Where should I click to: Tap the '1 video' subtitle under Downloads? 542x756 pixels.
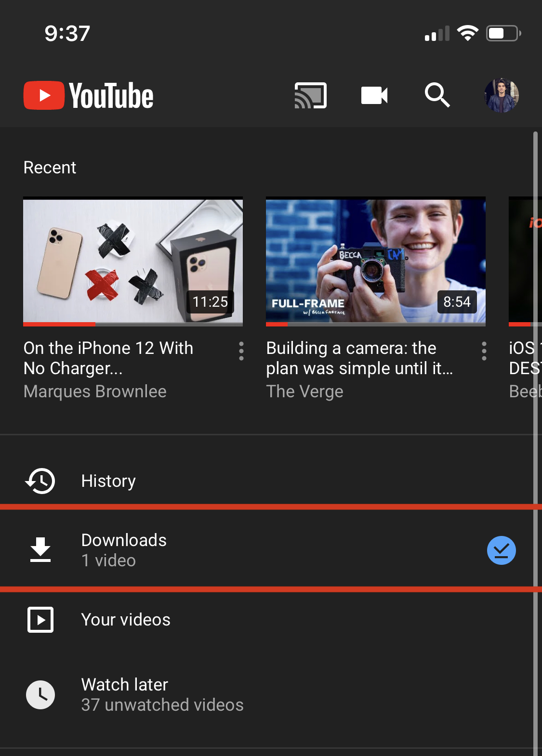click(x=108, y=560)
